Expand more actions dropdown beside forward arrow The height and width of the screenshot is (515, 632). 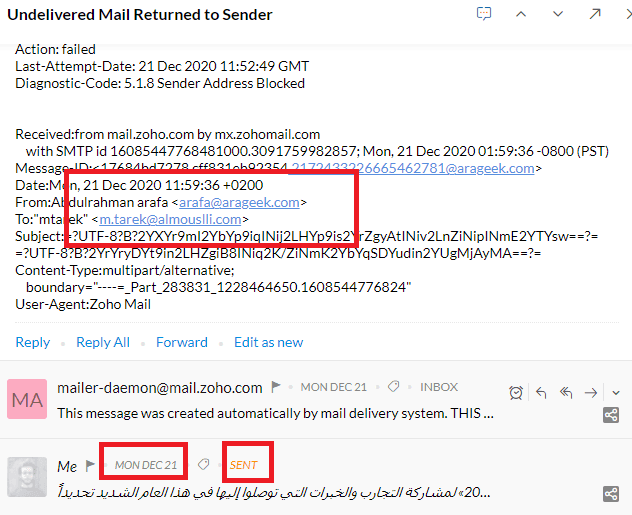(x=615, y=392)
